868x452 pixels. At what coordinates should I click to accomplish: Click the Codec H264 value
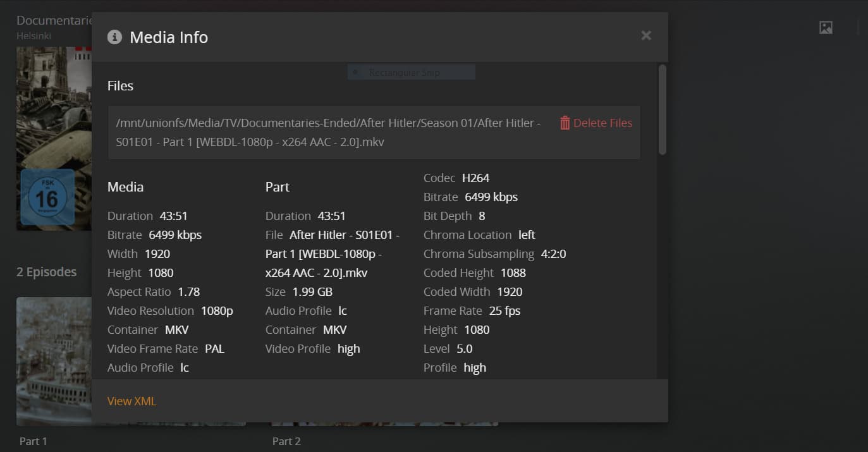[475, 178]
